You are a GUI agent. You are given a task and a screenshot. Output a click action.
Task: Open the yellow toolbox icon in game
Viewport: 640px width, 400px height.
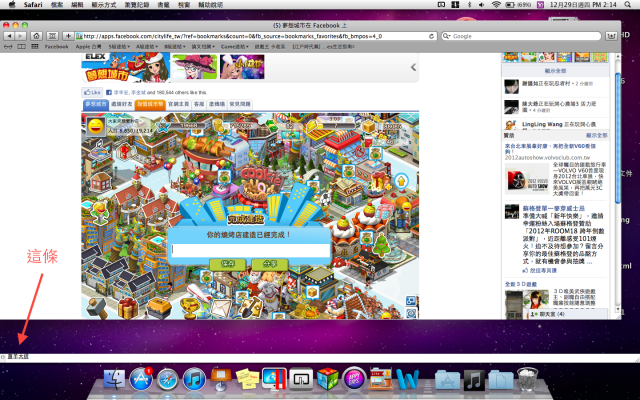pos(159,309)
